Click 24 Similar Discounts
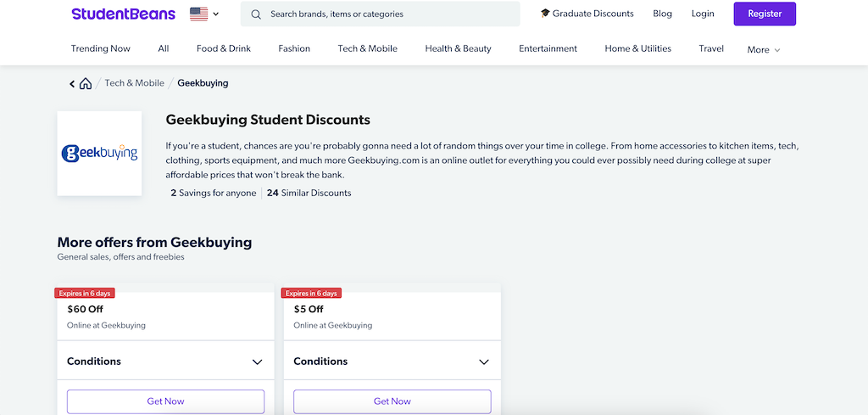 point(309,193)
